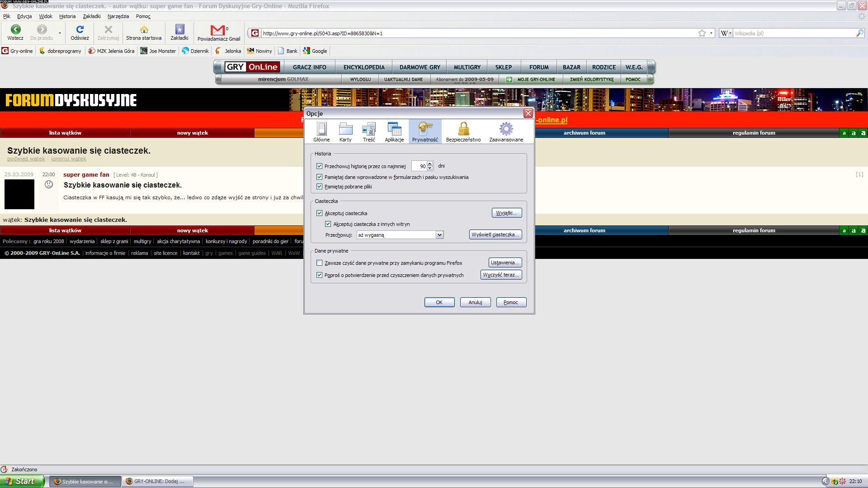Switch to Zaawansowane options pane
This screenshot has height=488, width=868.
[x=506, y=131]
